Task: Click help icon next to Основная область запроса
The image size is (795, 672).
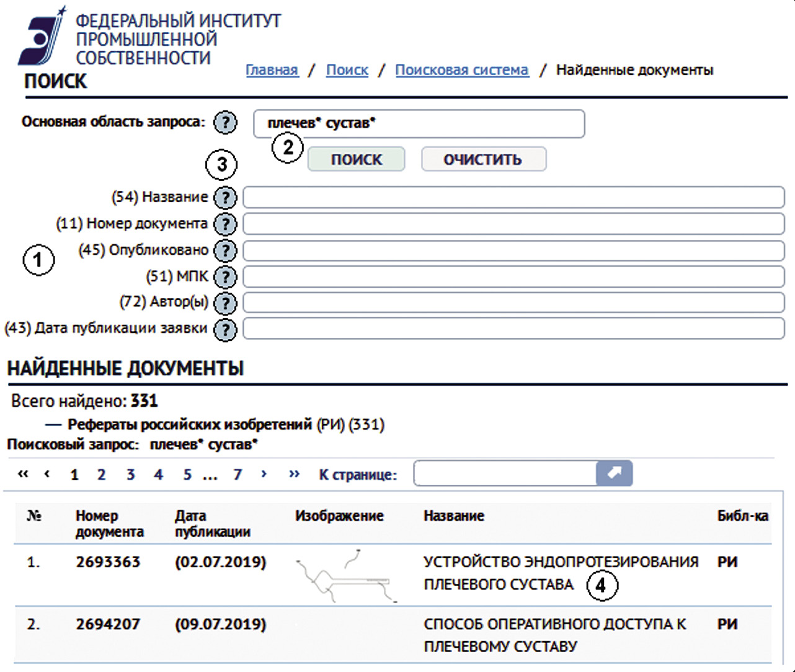Action: coord(225,122)
